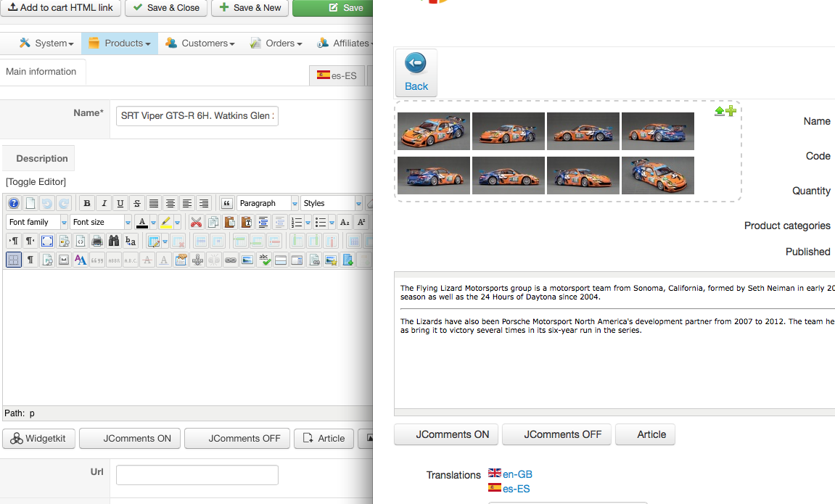Click the subscript icon

[x=345, y=222]
